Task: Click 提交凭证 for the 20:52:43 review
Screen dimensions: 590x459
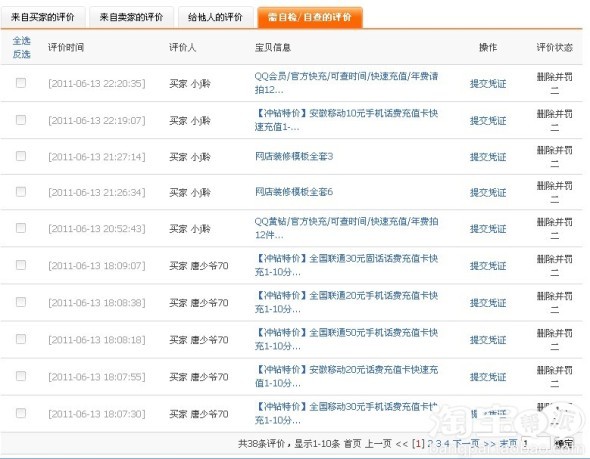Action: pos(488,229)
